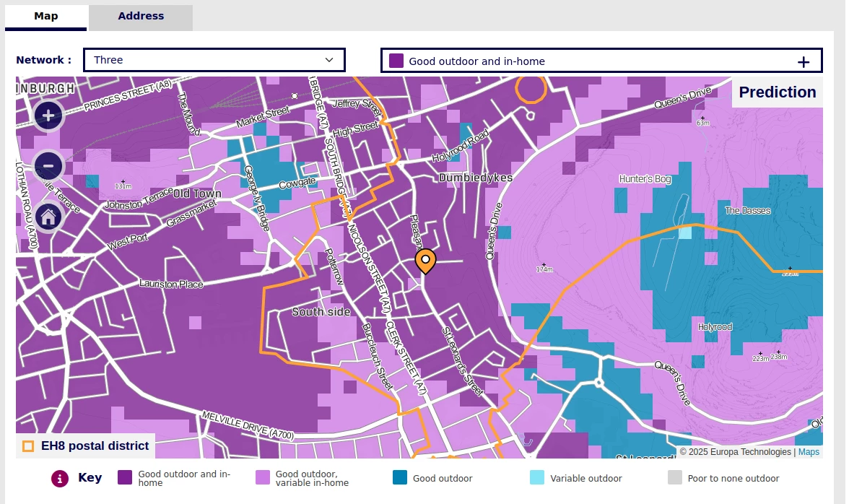Click the Holyrood Road street label

(461, 145)
